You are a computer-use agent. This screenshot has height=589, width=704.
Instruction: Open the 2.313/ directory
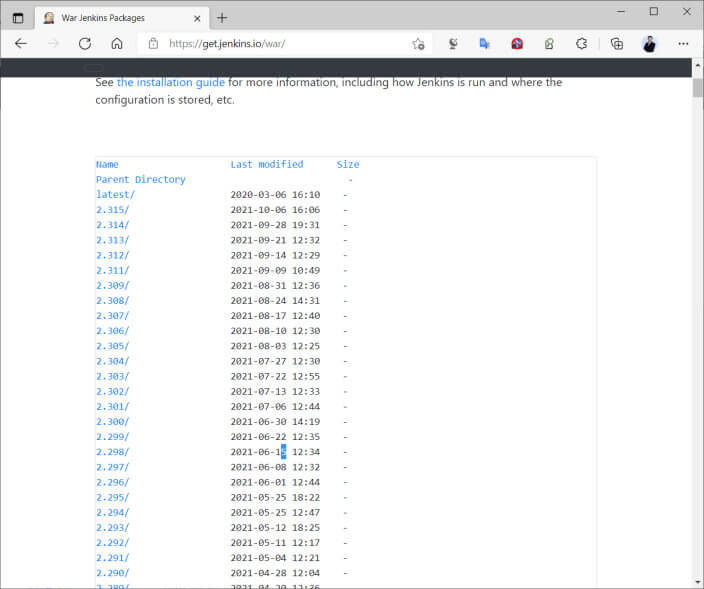click(112, 240)
